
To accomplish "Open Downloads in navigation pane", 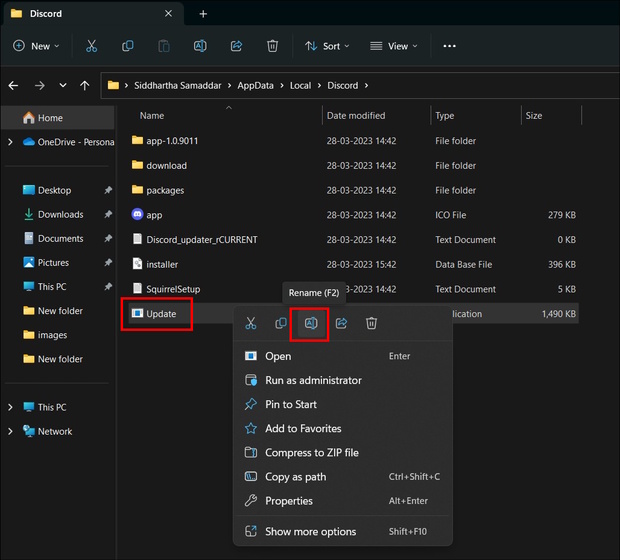I will coord(60,214).
